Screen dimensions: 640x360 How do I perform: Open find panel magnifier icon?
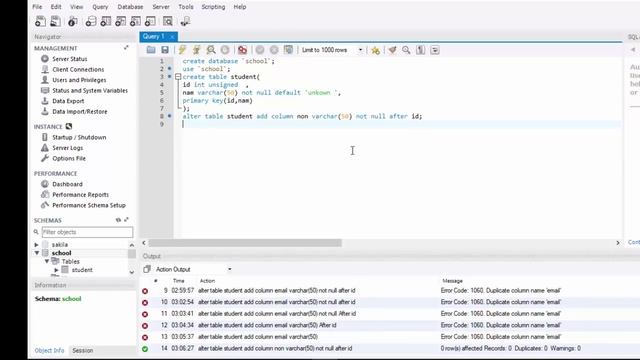[406, 50]
